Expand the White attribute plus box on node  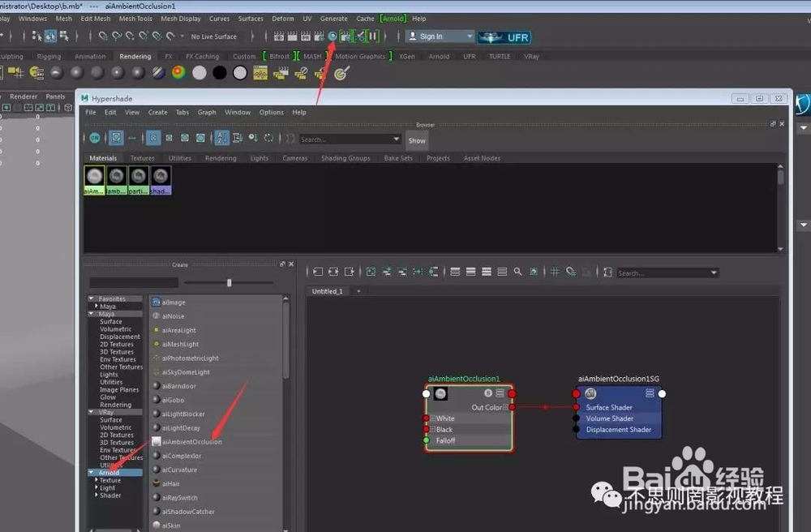coord(433,418)
